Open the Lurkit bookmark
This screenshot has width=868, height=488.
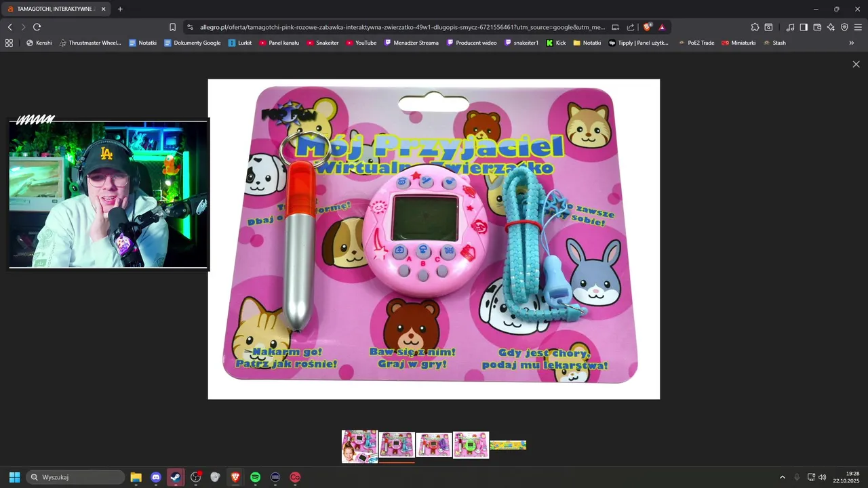pyautogui.click(x=240, y=43)
